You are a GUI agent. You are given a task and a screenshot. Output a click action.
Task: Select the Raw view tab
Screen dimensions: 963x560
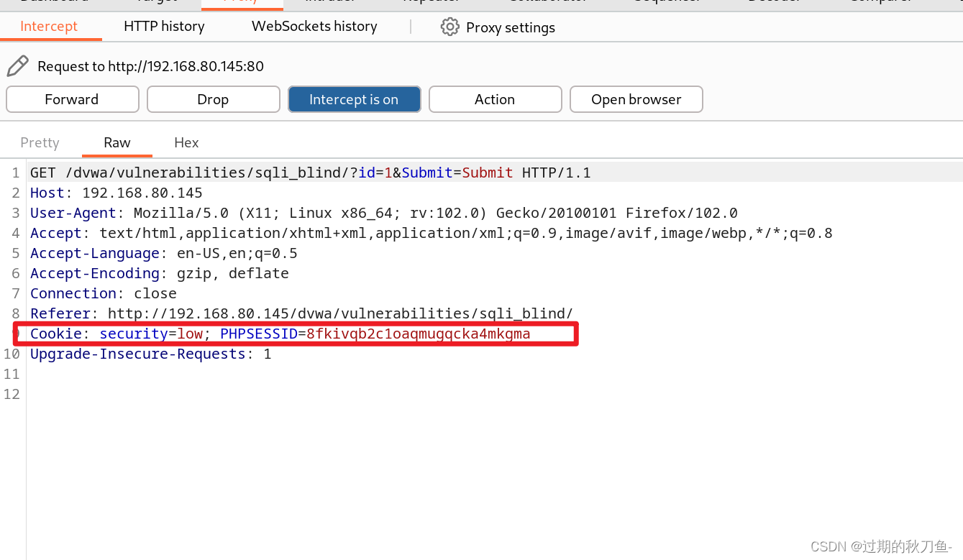point(117,142)
